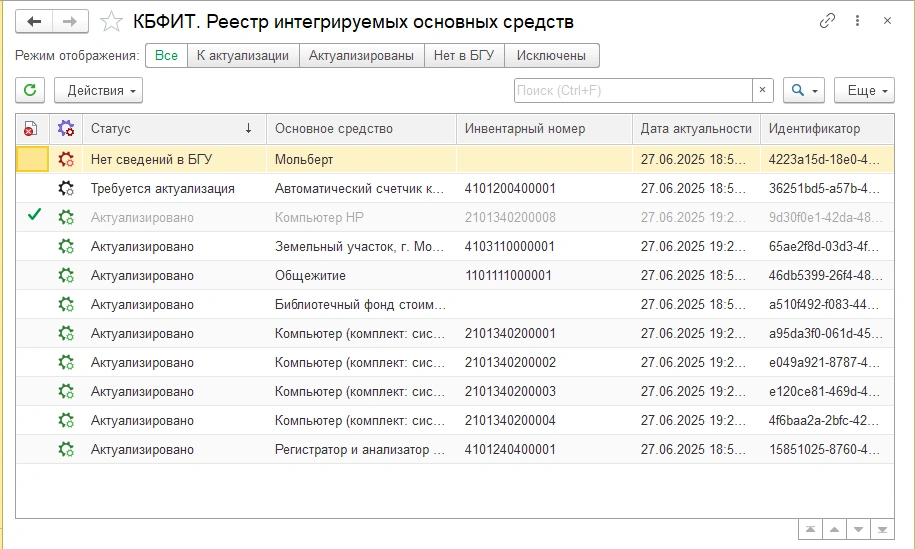Click the gear icon in row 2101340200001
This screenshot has height=549, width=915.
[x=66, y=333]
